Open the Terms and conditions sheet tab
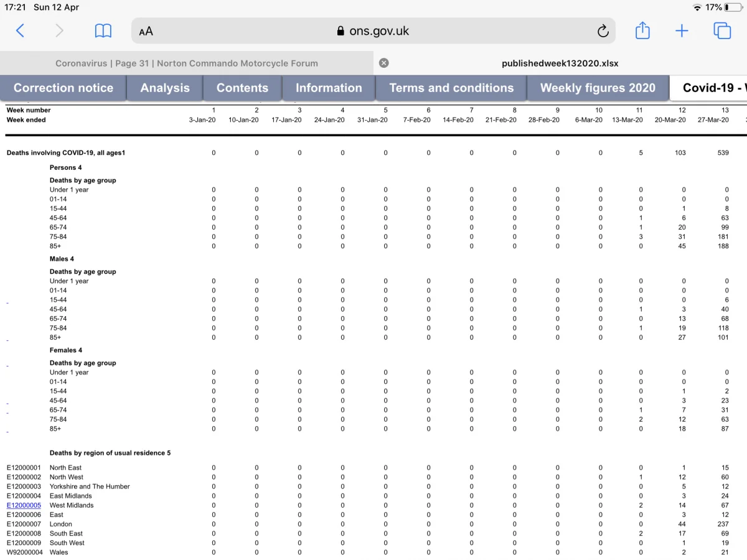This screenshot has width=747, height=560. [x=451, y=88]
